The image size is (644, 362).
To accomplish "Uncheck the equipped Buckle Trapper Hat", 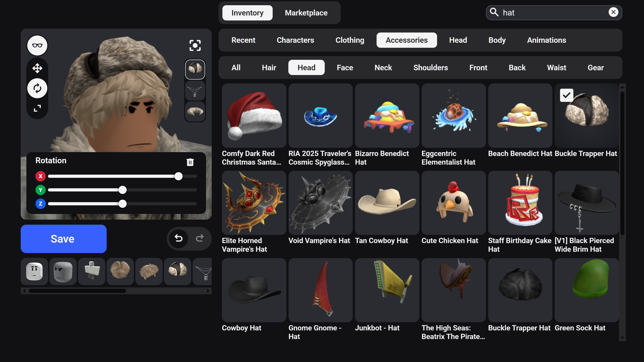I will 566,95.
